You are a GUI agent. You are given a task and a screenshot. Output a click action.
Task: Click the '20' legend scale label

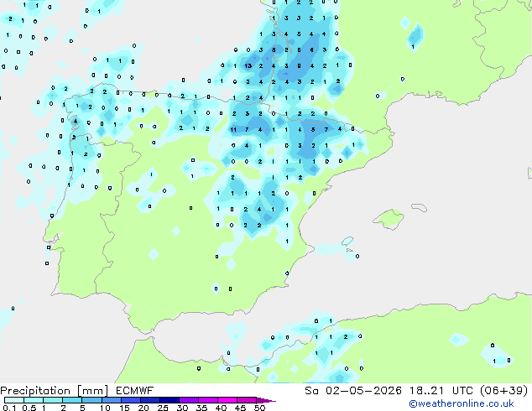pos(143,408)
